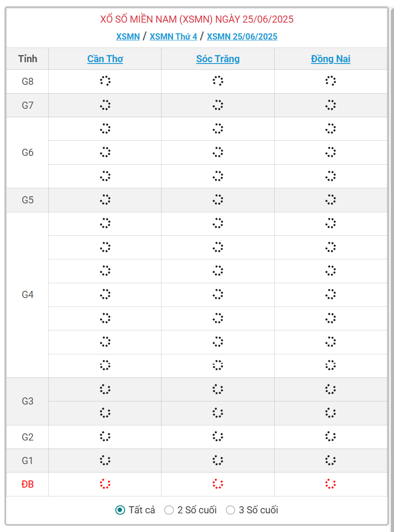Click the red Cần Thơ ĐB spinner
The image size is (394, 532).
click(105, 484)
